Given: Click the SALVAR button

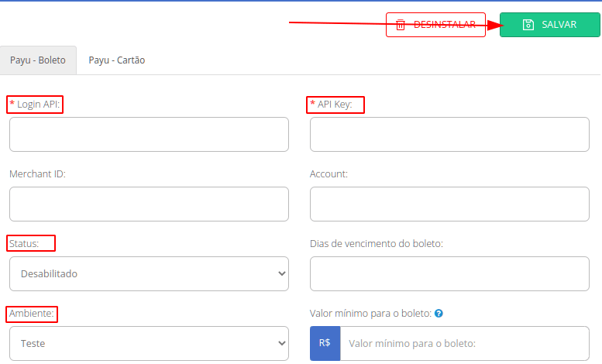Looking at the screenshot, I should [550, 25].
